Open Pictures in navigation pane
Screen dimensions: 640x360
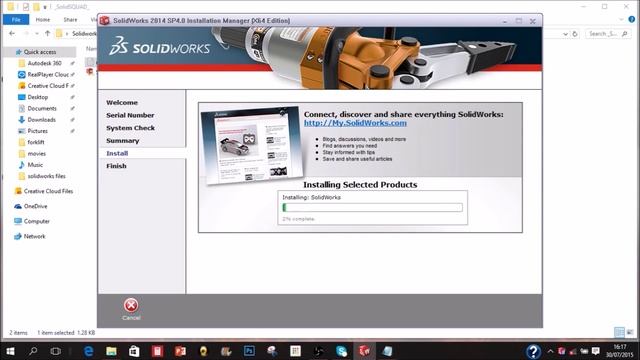[37, 131]
